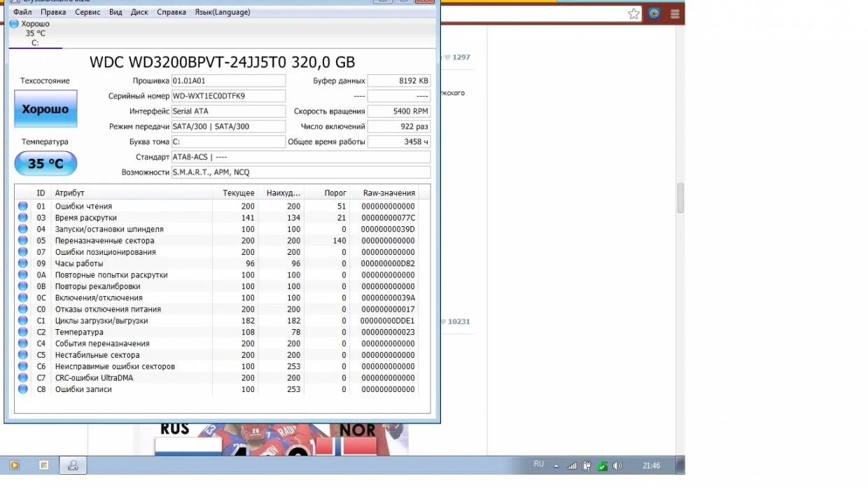Click the blue browser extension icon
Screen dimensions: 868x488
tap(654, 13)
